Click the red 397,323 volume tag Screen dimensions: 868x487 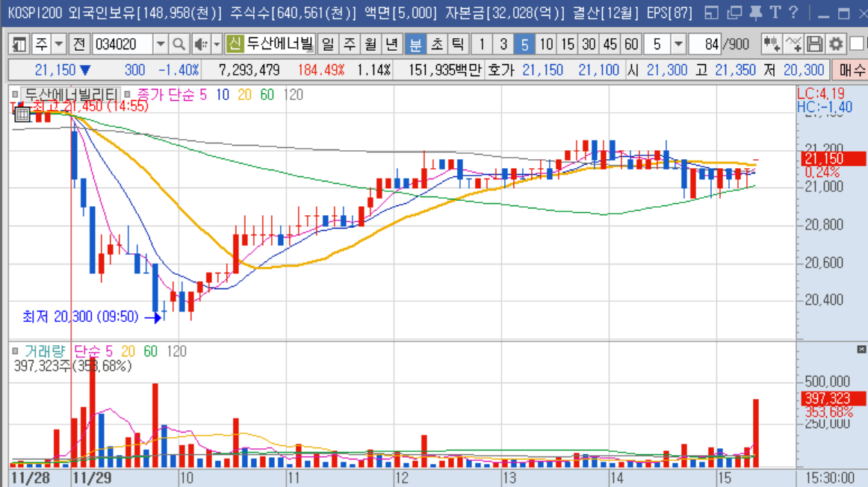833,398
